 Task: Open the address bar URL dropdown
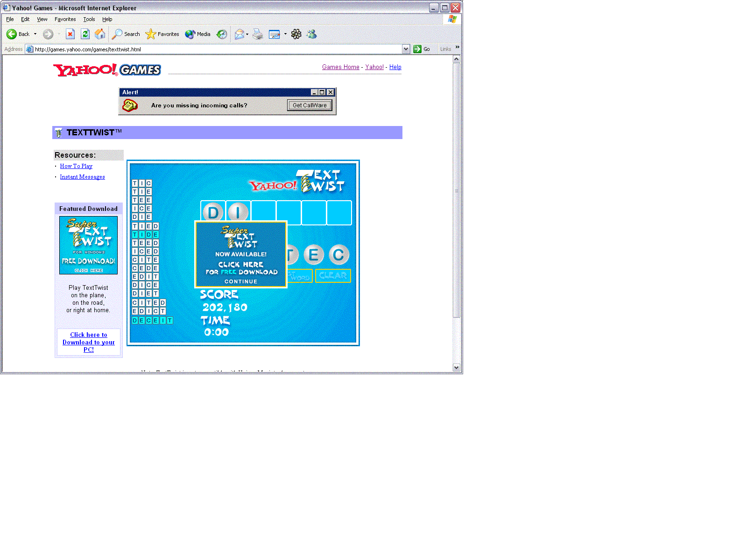[406, 49]
